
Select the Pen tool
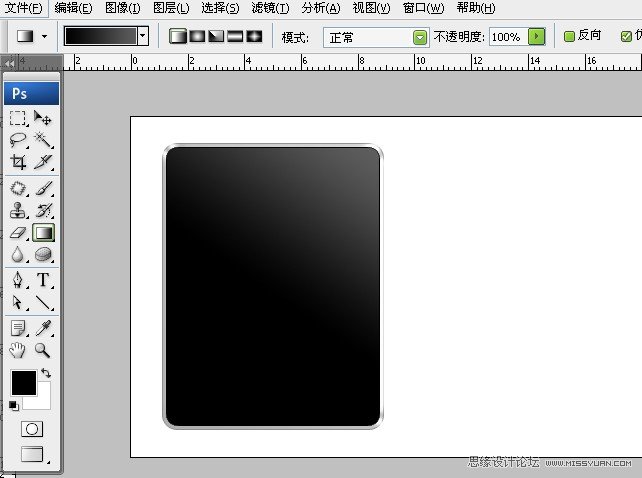[18, 280]
